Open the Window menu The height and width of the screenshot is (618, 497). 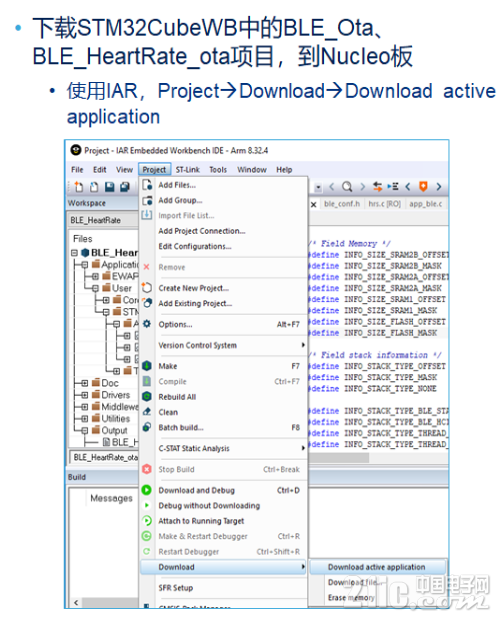point(252,169)
